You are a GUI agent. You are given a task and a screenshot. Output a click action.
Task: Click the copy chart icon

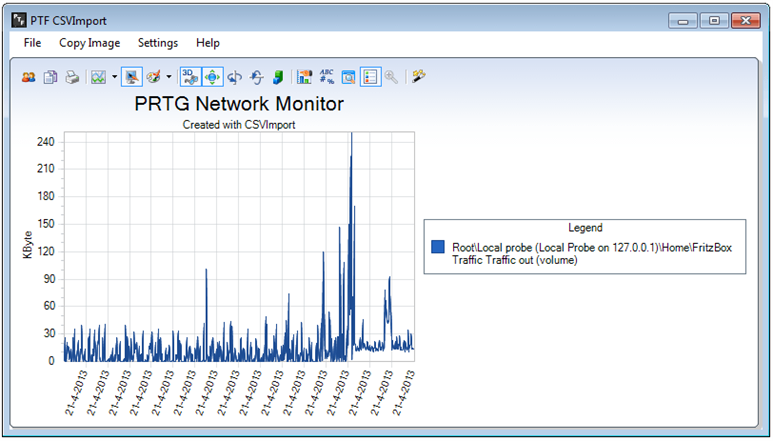[x=51, y=77]
